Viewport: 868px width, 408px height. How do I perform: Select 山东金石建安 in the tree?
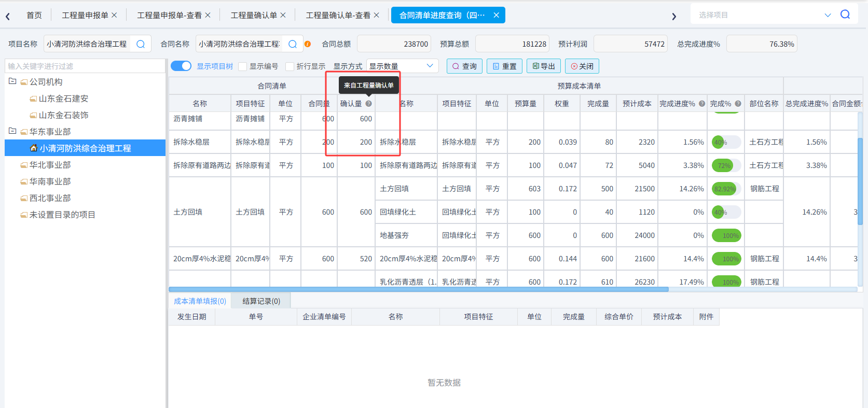pos(63,99)
